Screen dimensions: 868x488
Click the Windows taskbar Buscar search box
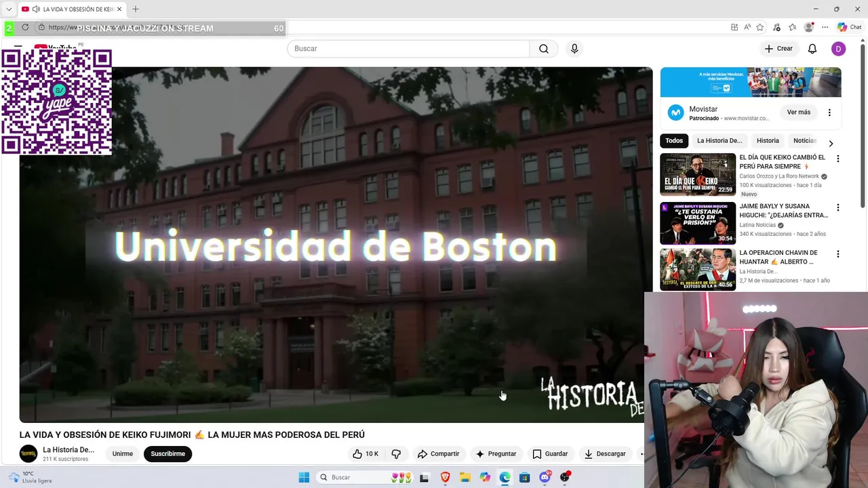click(366, 477)
